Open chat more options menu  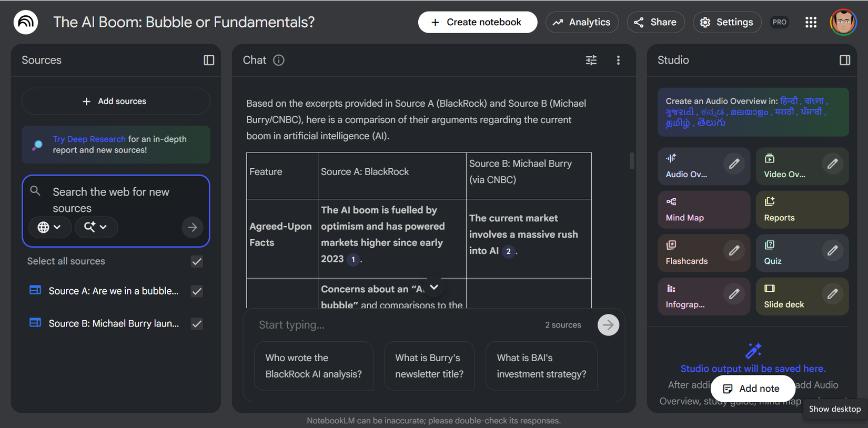point(618,60)
